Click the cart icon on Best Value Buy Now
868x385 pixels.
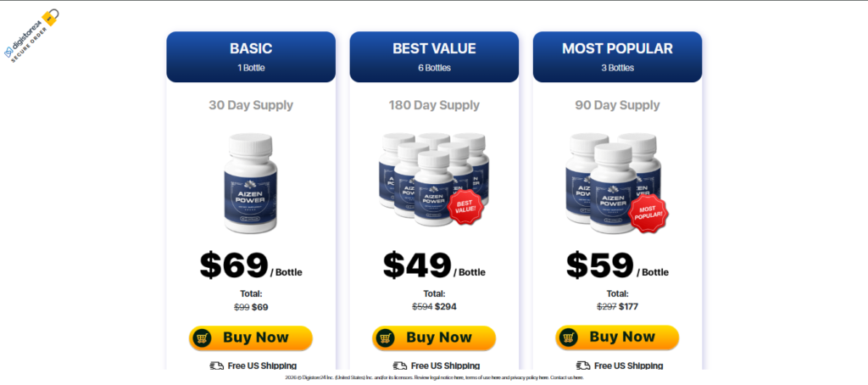click(x=386, y=338)
